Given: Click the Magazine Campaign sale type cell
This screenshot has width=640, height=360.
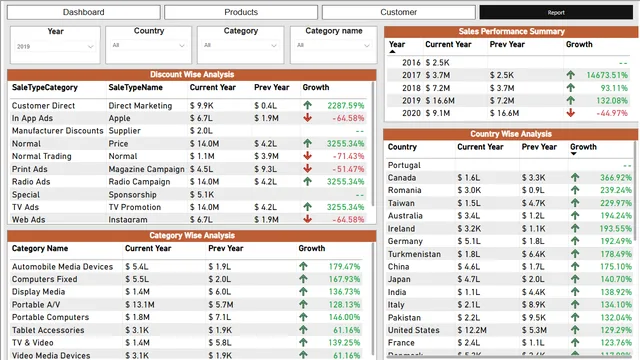Looking at the screenshot, I should [x=146, y=169].
